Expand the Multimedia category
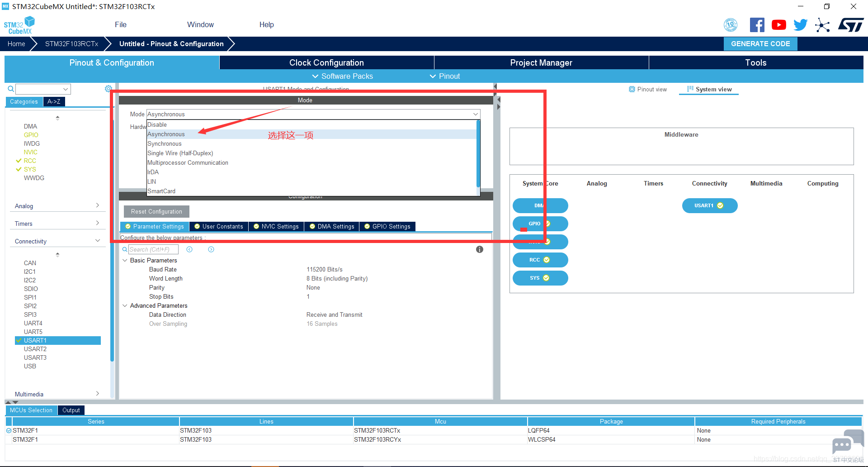This screenshot has height=467, width=868. pyautogui.click(x=57, y=394)
